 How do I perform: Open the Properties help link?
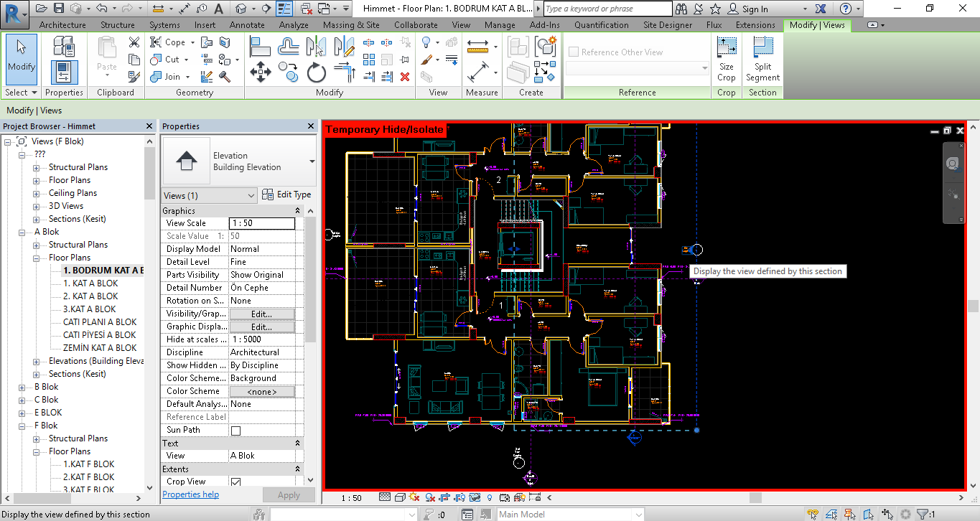click(190, 494)
